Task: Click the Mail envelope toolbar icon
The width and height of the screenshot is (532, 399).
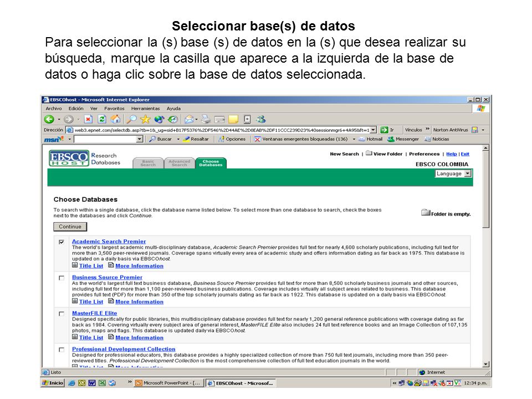Action: (x=189, y=119)
